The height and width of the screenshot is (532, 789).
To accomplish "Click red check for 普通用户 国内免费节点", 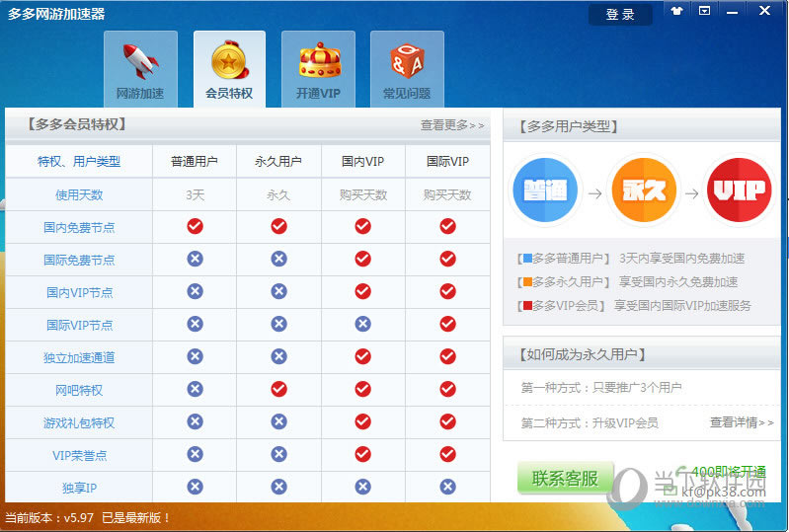I will coord(195,226).
